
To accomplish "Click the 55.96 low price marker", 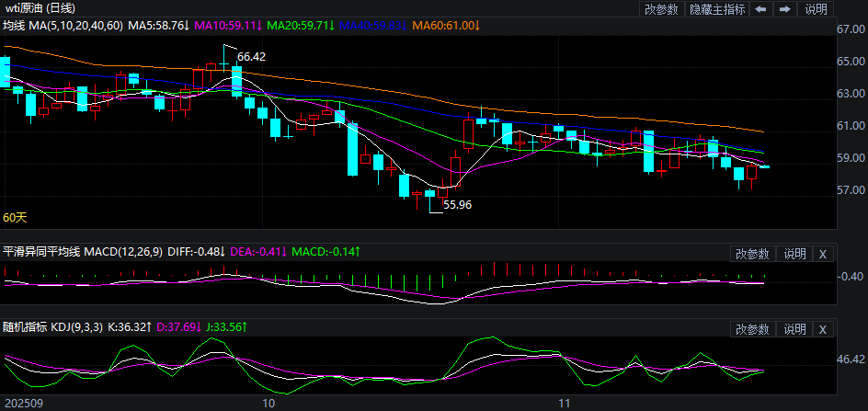I will (457, 205).
